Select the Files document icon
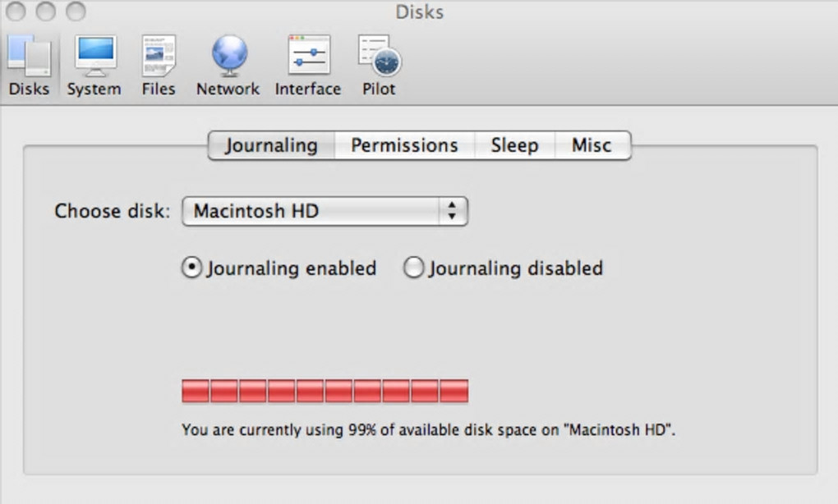 158,57
